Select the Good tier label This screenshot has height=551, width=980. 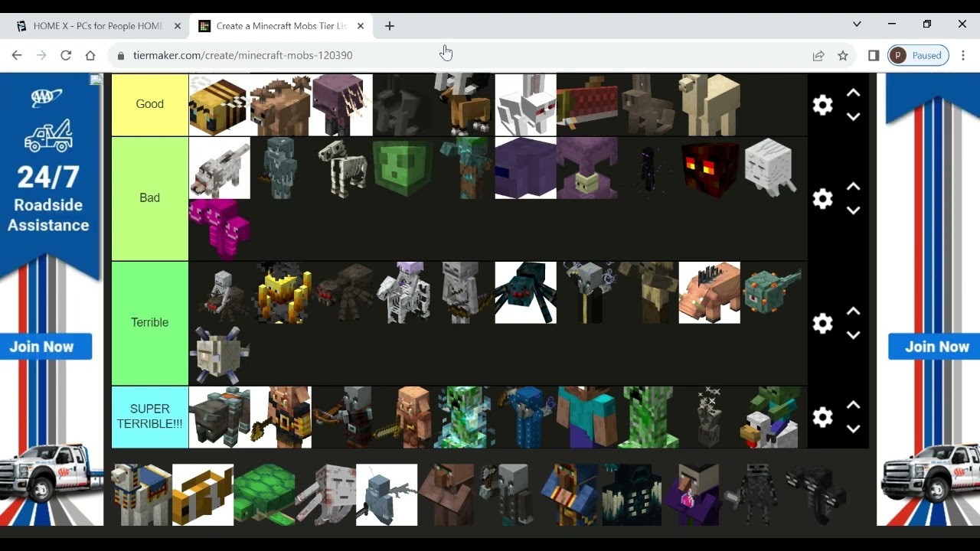point(150,104)
